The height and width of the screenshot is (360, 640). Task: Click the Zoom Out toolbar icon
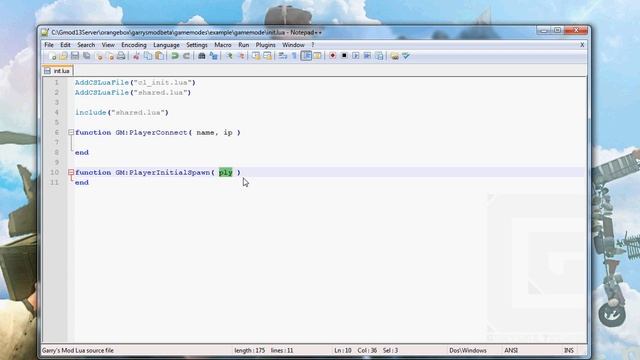click(x=241, y=56)
